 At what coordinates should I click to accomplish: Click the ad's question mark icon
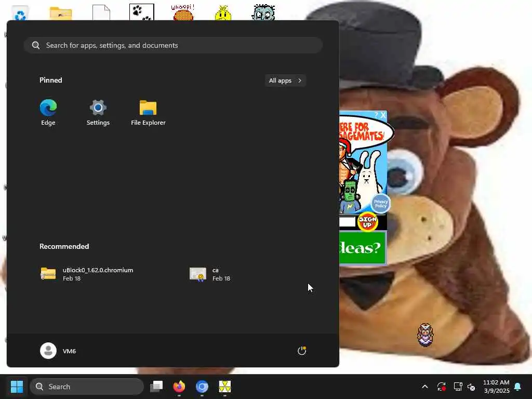[376, 115]
